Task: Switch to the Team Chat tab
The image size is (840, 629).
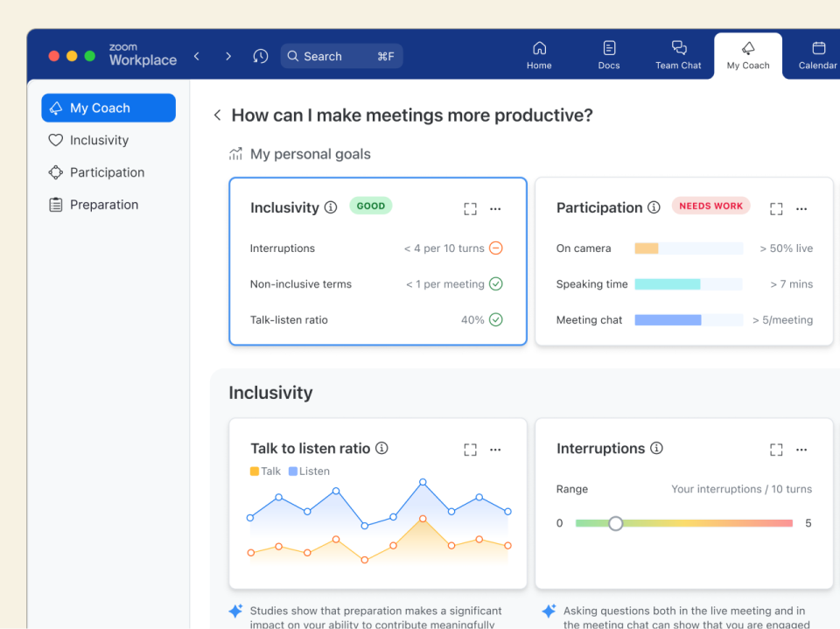Action: coord(678,55)
